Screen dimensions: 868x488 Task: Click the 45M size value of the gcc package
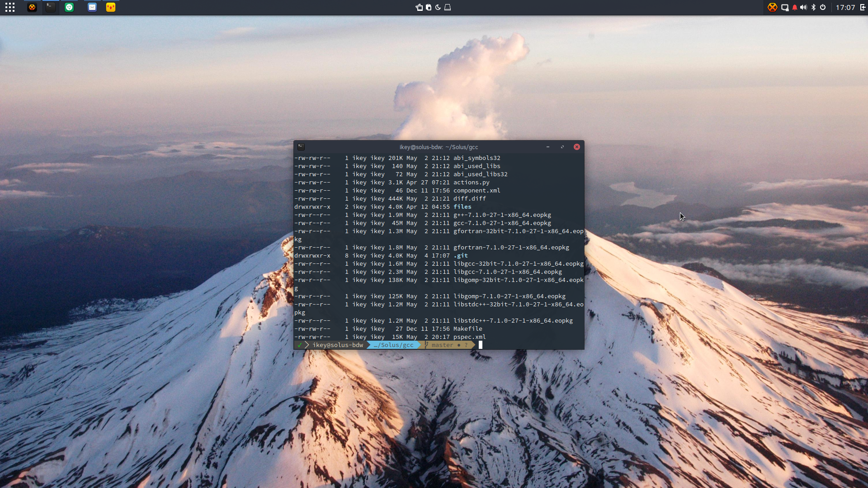pyautogui.click(x=397, y=223)
